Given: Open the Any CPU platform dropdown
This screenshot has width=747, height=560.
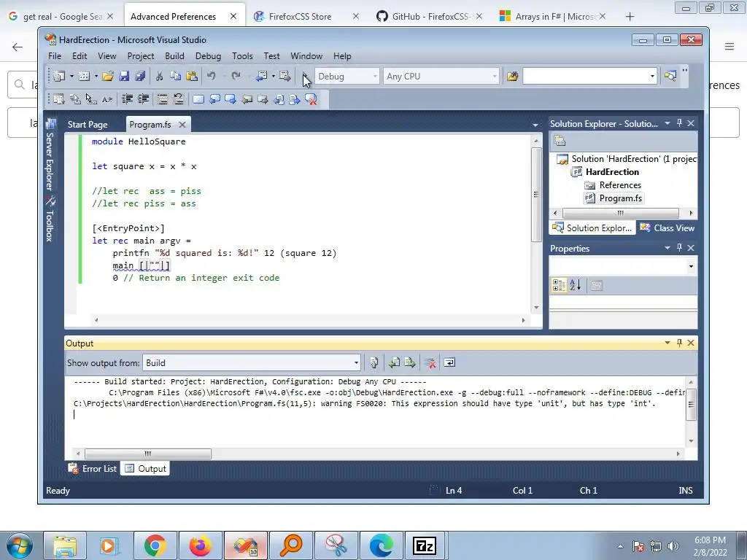Looking at the screenshot, I should tap(495, 76).
